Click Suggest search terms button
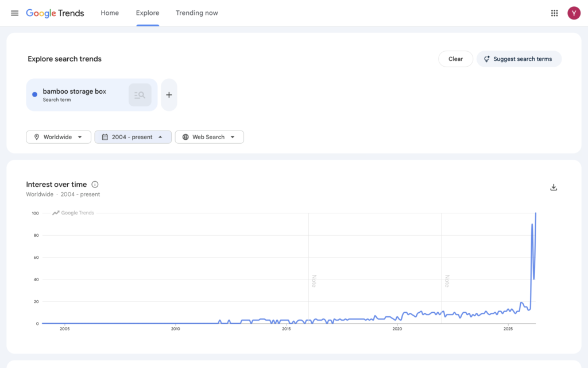The image size is (588, 368). click(x=519, y=59)
